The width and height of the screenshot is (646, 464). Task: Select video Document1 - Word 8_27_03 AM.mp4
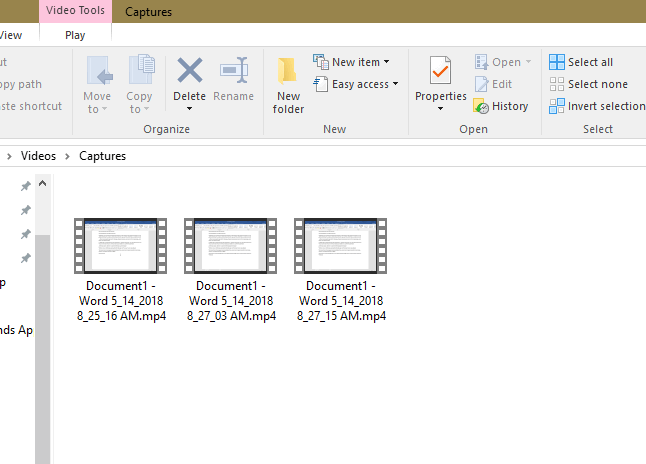231,270
